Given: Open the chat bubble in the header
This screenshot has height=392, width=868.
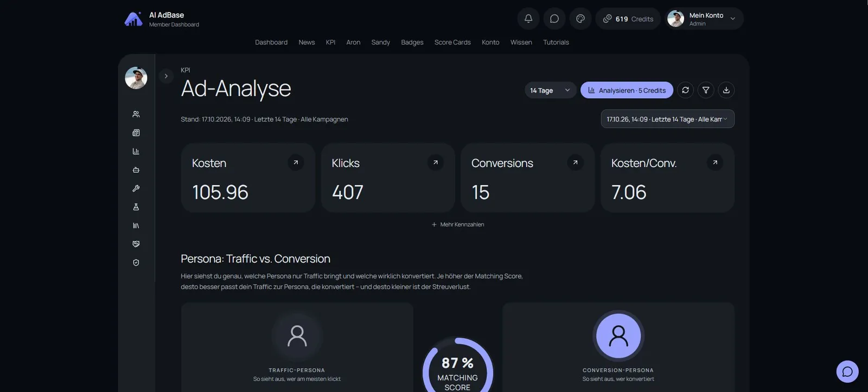Looking at the screenshot, I should pyautogui.click(x=554, y=18).
